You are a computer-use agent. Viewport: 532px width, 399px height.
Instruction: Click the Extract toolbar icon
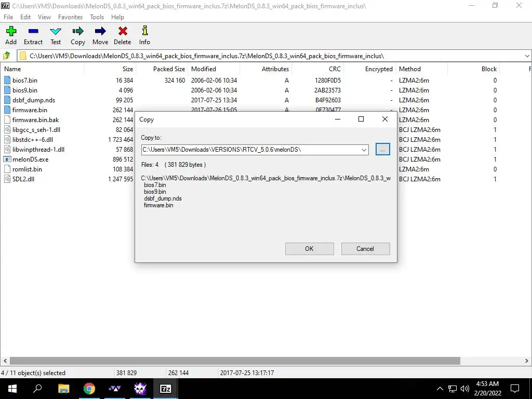tap(33, 31)
